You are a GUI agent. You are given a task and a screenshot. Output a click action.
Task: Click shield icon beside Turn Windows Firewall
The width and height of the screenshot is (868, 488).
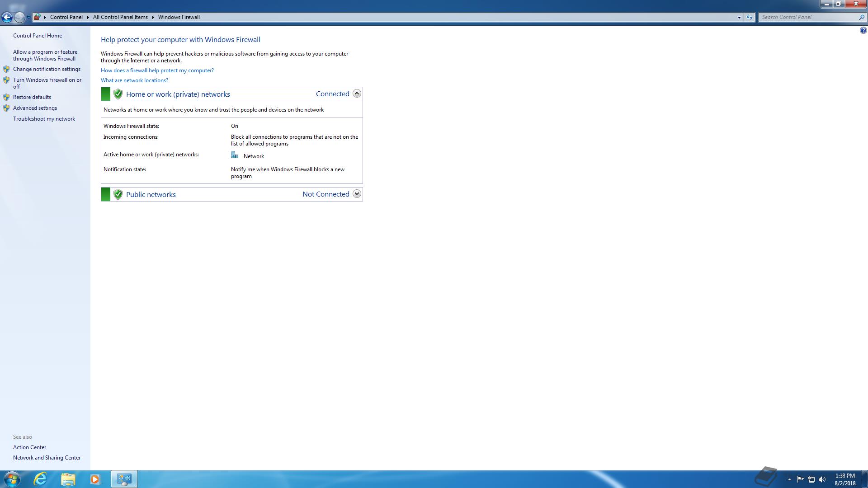point(6,80)
